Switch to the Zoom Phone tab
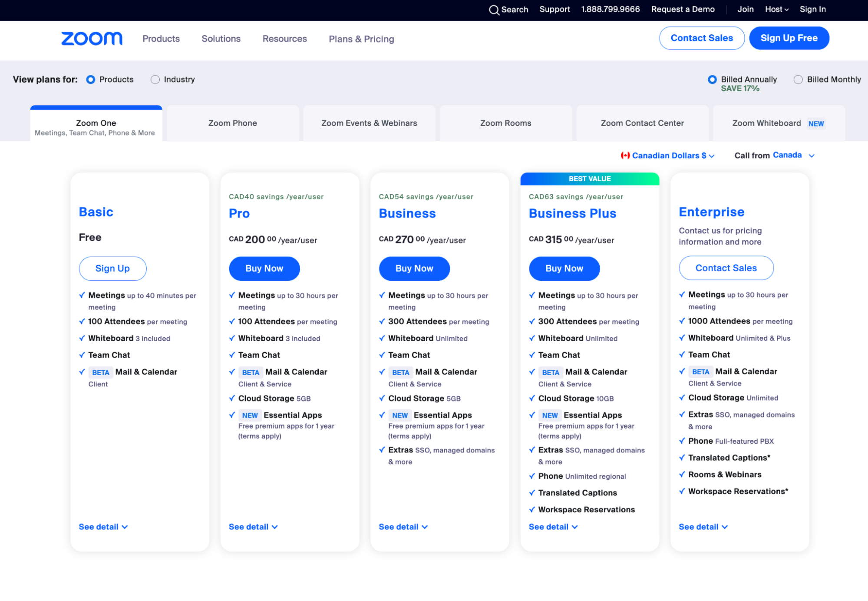868x601 pixels. click(232, 123)
